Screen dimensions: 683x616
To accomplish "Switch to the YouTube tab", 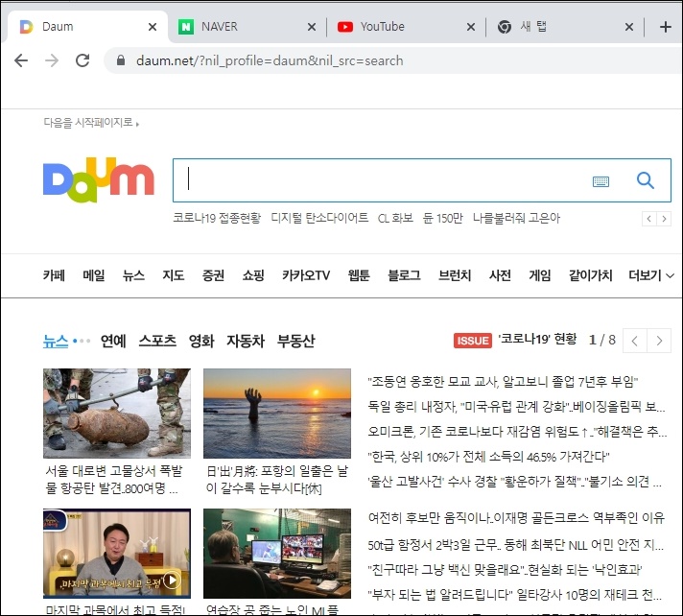I will tap(405, 27).
